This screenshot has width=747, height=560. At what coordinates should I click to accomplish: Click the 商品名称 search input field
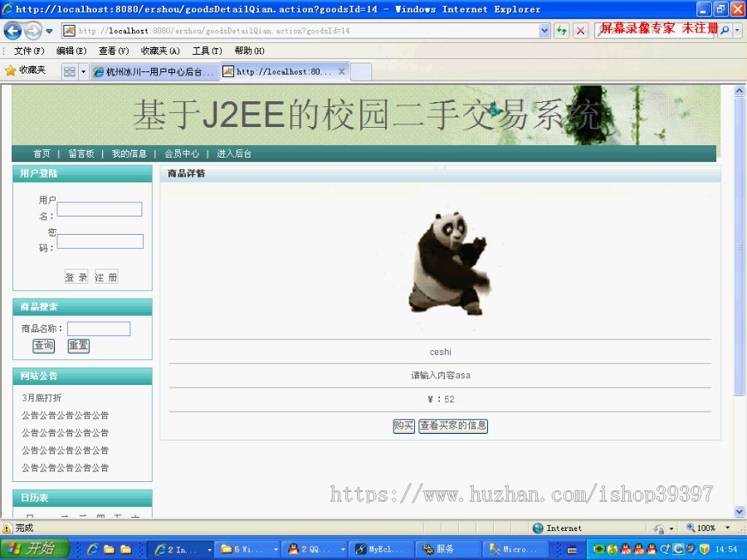pos(99,329)
